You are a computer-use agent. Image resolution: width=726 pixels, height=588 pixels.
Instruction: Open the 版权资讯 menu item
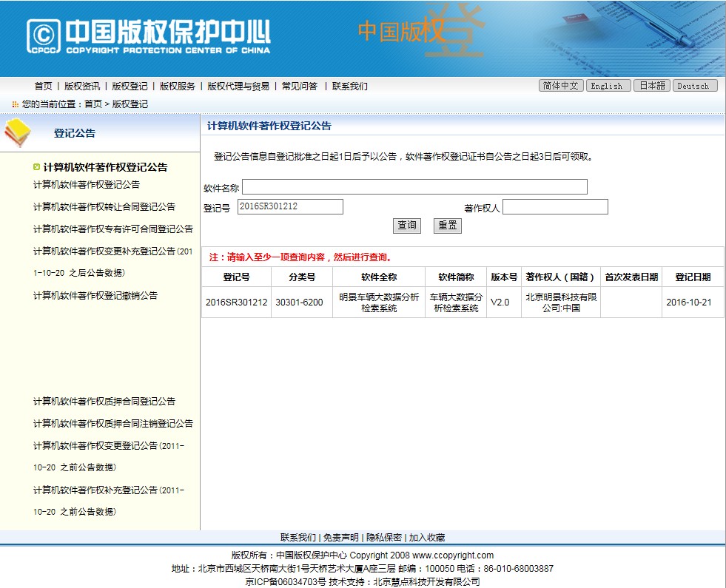tap(82, 86)
